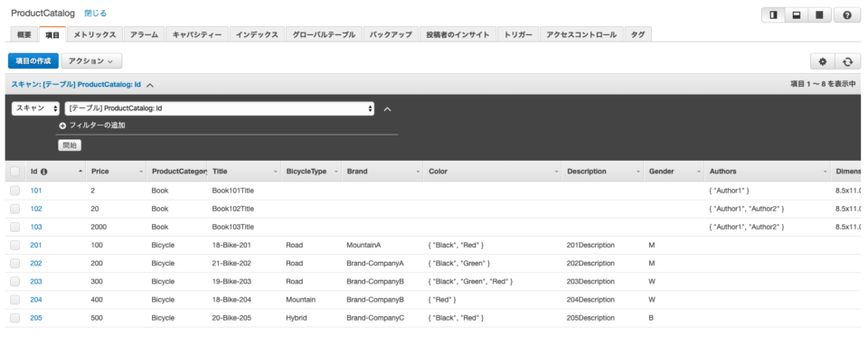Click the 開始 button to run scan
This screenshot has width=868, height=345.
click(x=70, y=145)
